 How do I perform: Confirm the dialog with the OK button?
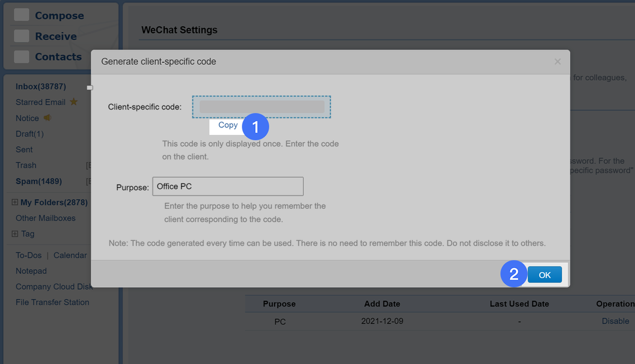(544, 274)
